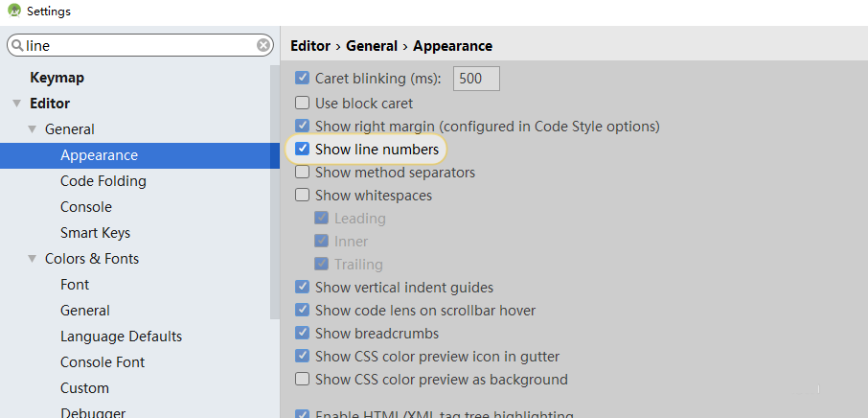Open the Keymap settings page

coord(57,78)
